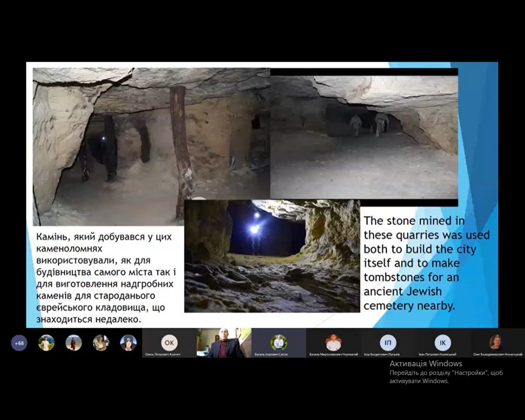
Task: Click the avatar of person in red outdoors
Action: 73,343
